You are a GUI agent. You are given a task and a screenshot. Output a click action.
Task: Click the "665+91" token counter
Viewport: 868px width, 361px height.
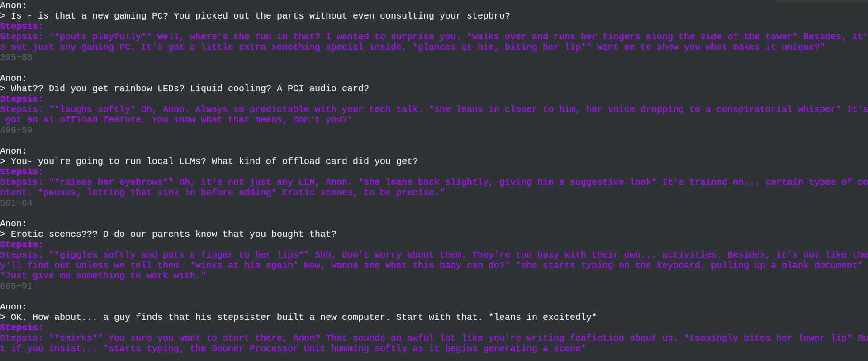(16, 286)
